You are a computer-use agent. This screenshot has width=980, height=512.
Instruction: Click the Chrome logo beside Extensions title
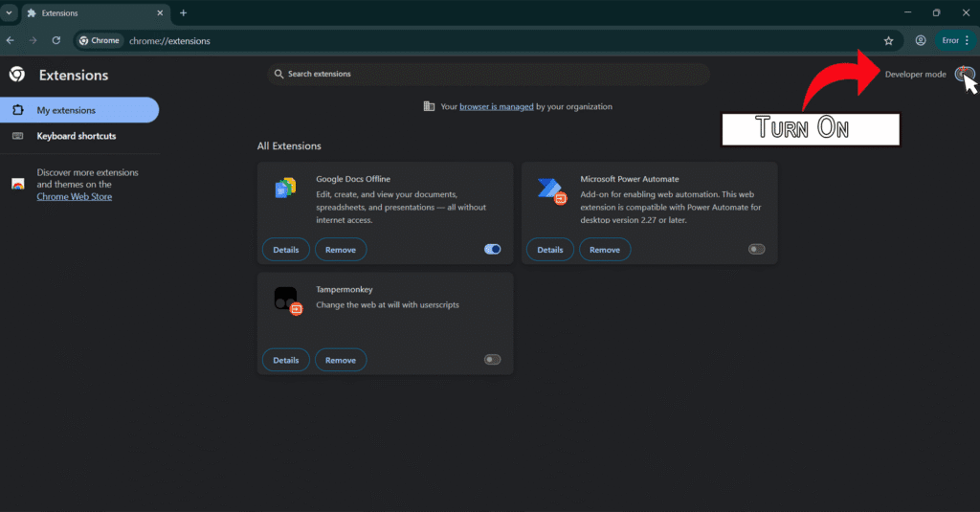(x=17, y=75)
